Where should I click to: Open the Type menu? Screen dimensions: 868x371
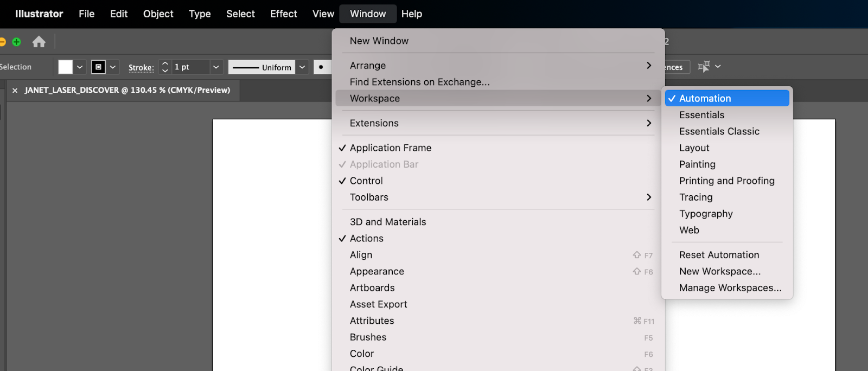200,14
